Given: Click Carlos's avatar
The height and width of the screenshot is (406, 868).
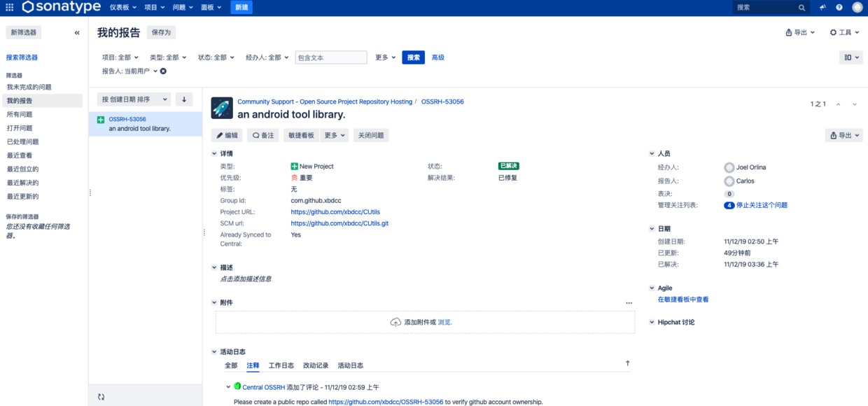Looking at the screenshot, I should point(729,181).
